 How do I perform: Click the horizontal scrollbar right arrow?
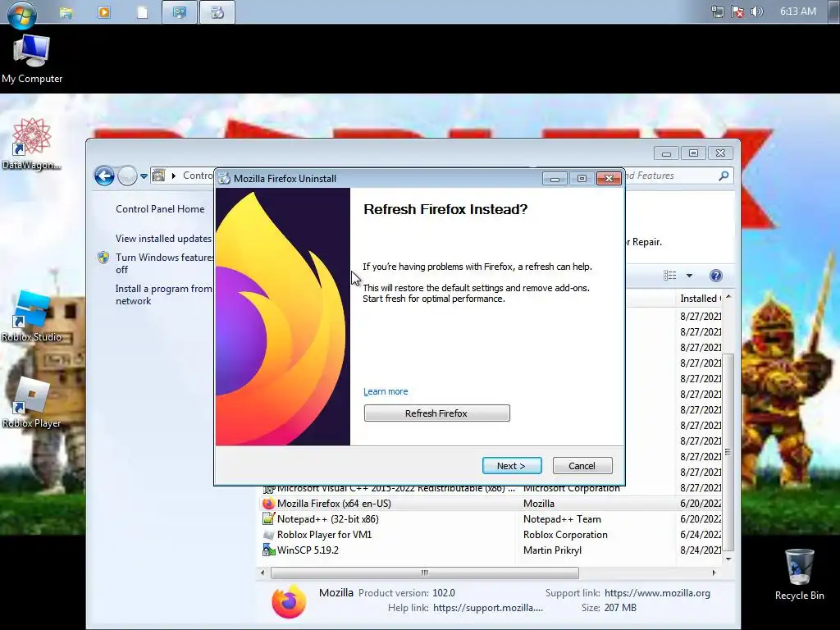point(714,573)
